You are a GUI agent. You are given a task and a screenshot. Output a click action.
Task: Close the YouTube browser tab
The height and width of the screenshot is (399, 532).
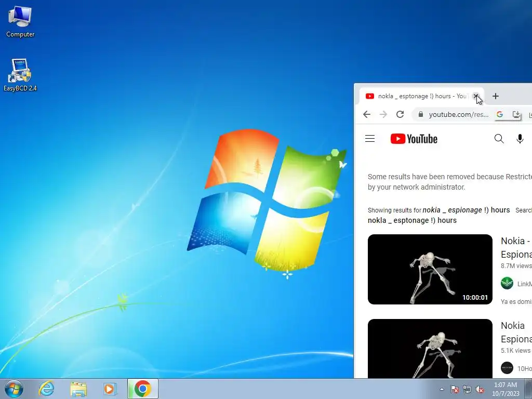click(x=476, y=96)
